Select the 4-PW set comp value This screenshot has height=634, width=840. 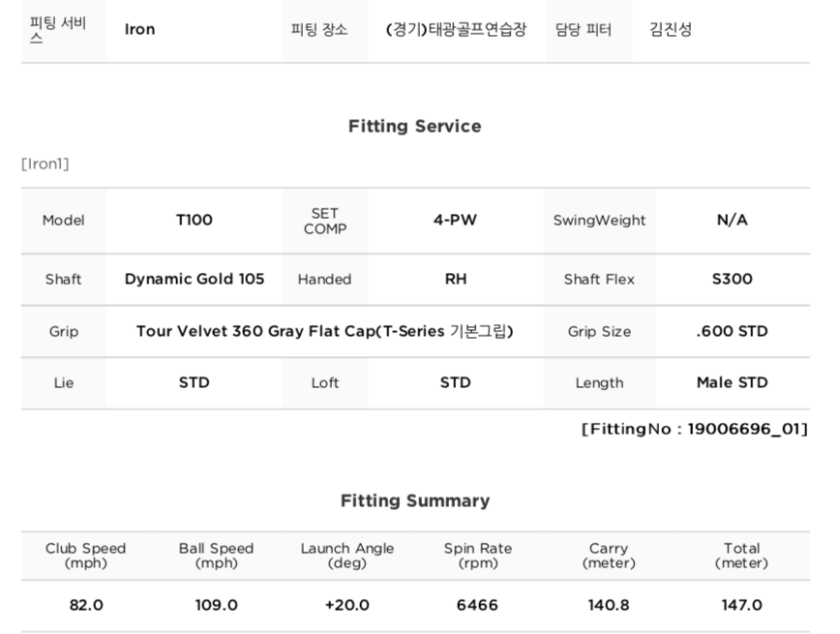455,221
